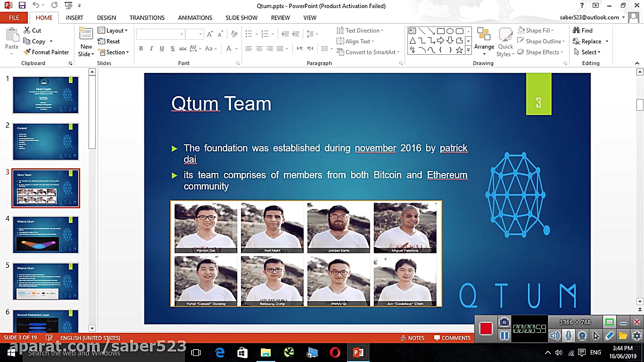Viewport: 644px width, 362px height.
Task: Toggle the Notes pane in status bar
Action: click(x=412, y=338)
